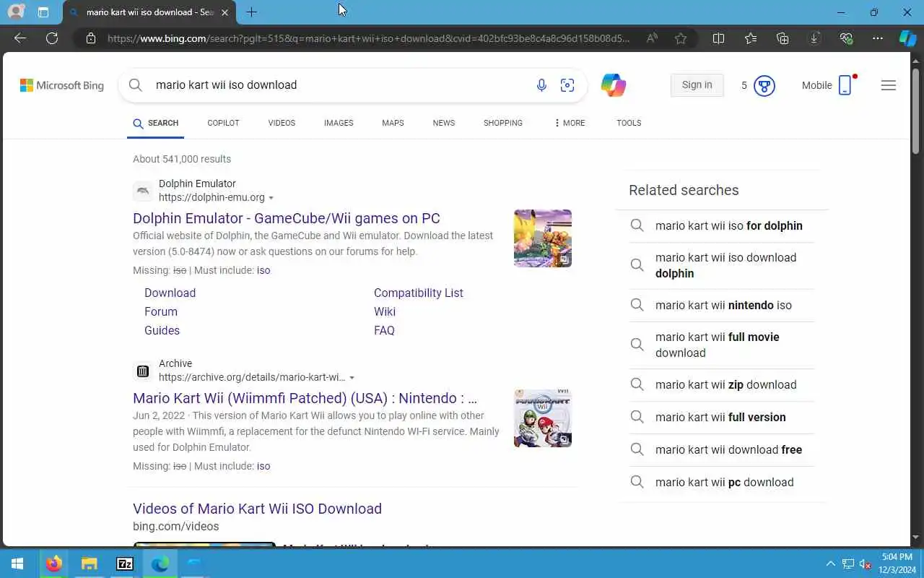The image size is (924, 578).
Task: Open 7-Zip from the taskbar
Action: tap(125, 564)
